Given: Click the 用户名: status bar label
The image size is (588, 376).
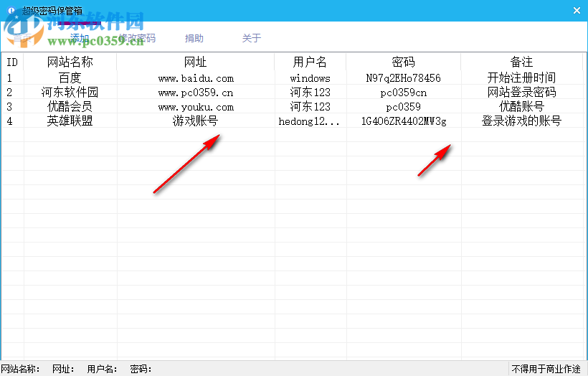Looking at the screenshot, I should [102, 370].
